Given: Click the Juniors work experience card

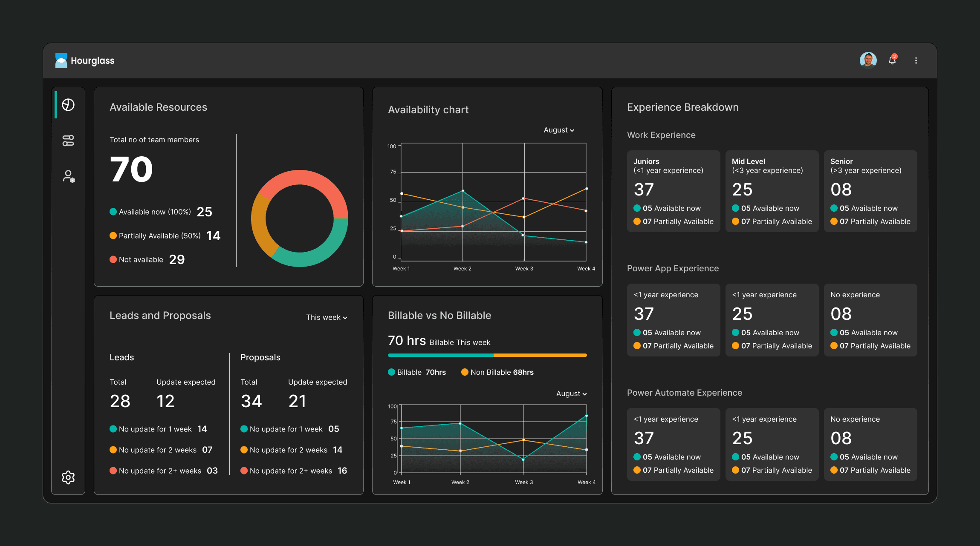Looking at the screenshot, I should 673,191.
